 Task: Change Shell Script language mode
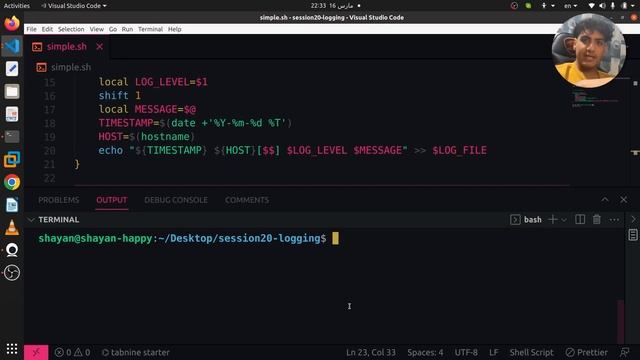tap(531, 352)
